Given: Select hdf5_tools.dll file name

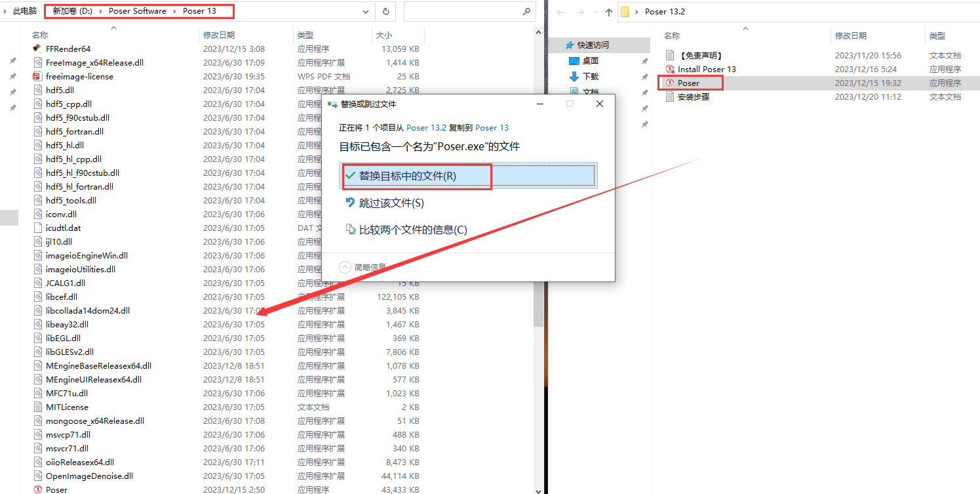Looking at the screenshot, I should click(x=71, y=200).
